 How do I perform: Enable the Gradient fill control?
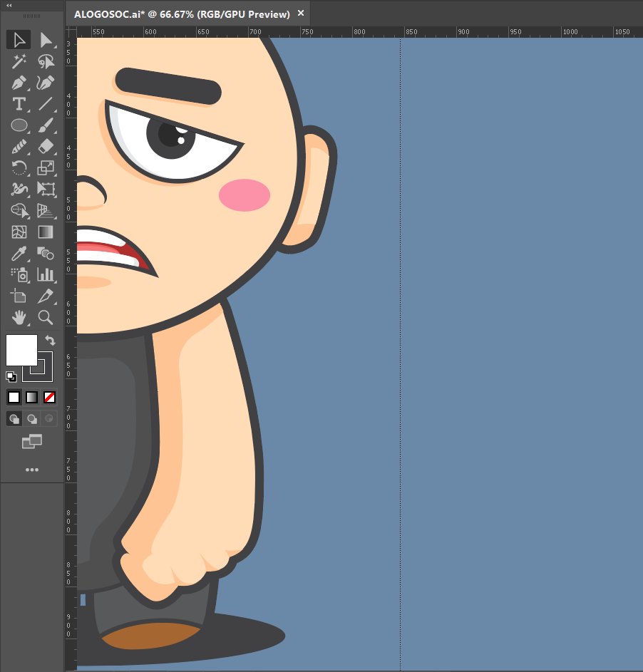pos(32,397)
